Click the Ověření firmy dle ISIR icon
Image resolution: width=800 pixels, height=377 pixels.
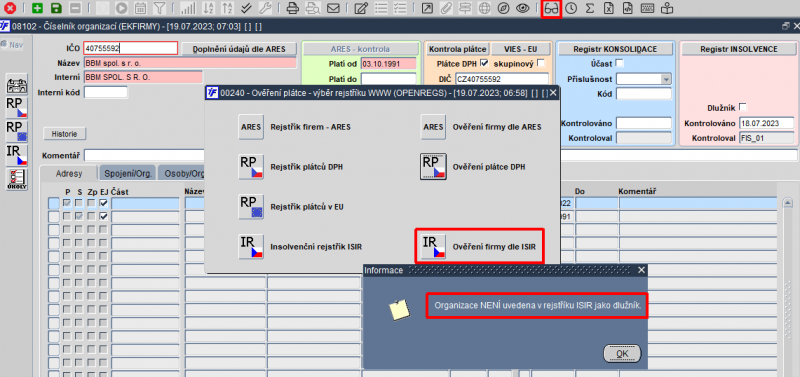[x=433, y=247]
